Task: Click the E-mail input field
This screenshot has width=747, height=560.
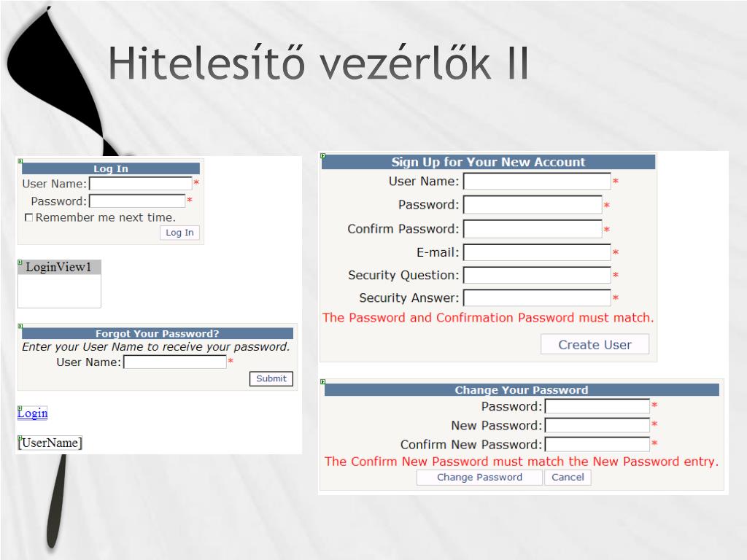Action: (x=537, y=252)
